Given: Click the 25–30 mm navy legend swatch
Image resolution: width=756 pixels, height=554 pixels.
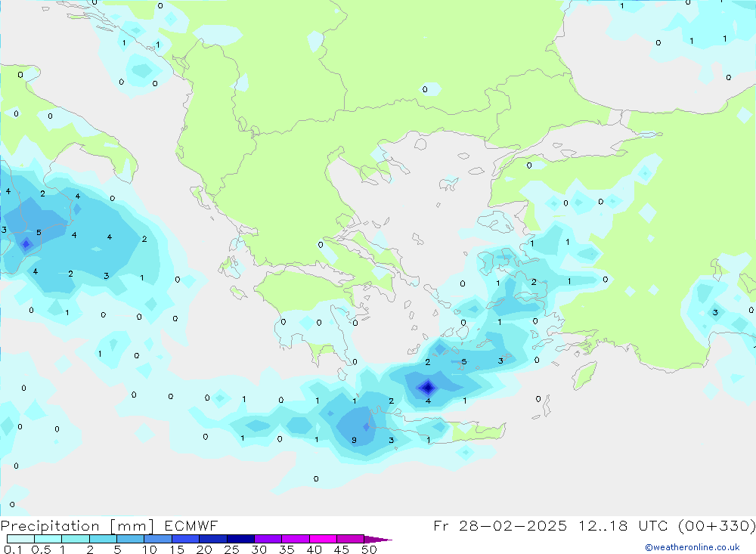Looking at the screenshot, I should click(240, 539).
